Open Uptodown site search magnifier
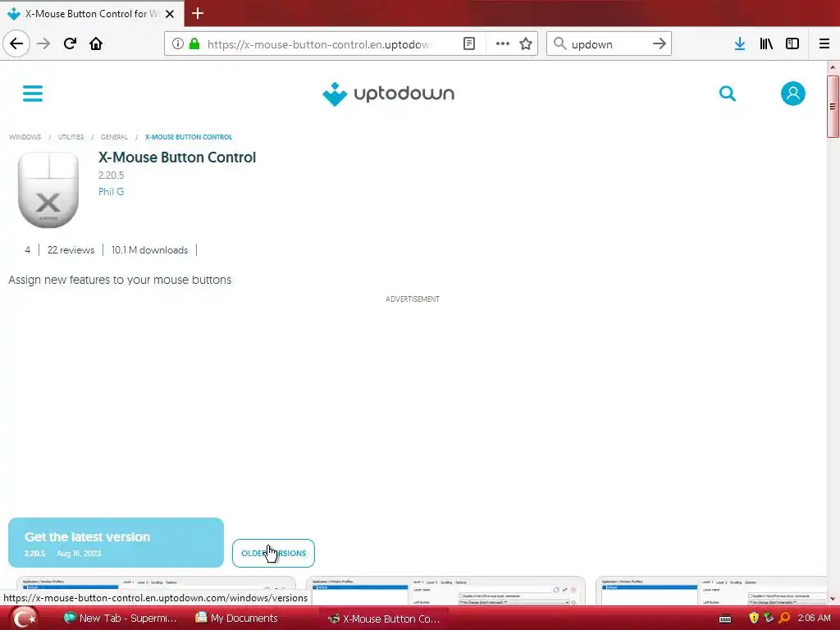 click(727, 94)
